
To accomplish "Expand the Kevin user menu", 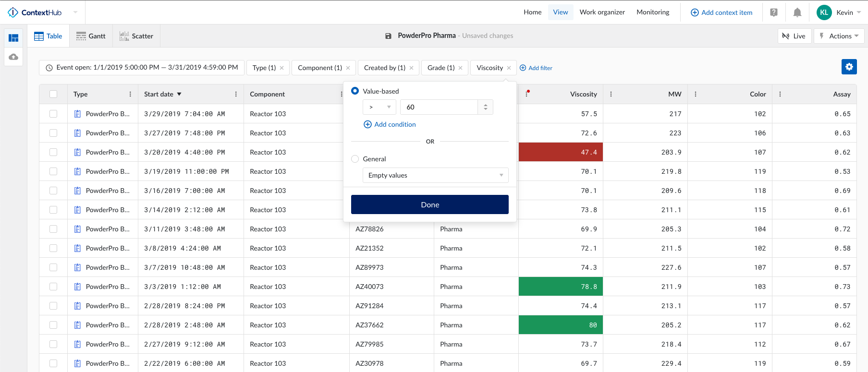I will click(859, 12).
